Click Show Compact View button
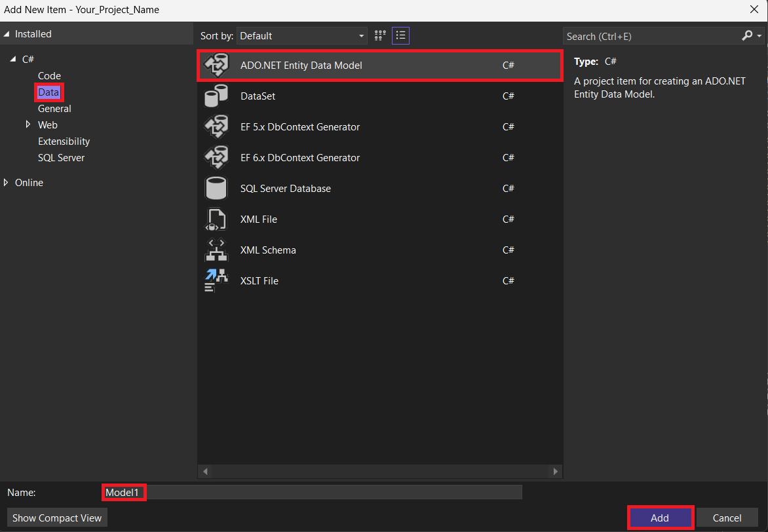This screenshot has width=768, height=532. pyautogui.click(x=57, y=518)
